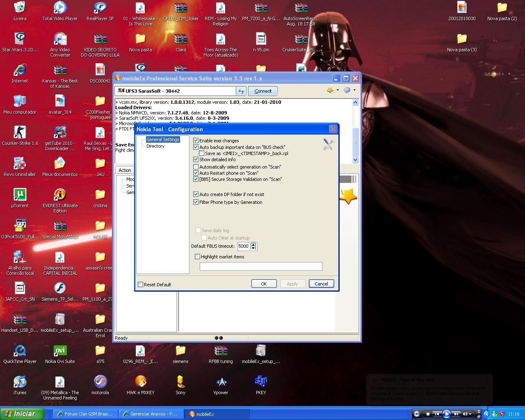Click the Default FBUS timeout value field
Image resolution: width=525 pixels, height=420 pixels.
coord(244,246)
